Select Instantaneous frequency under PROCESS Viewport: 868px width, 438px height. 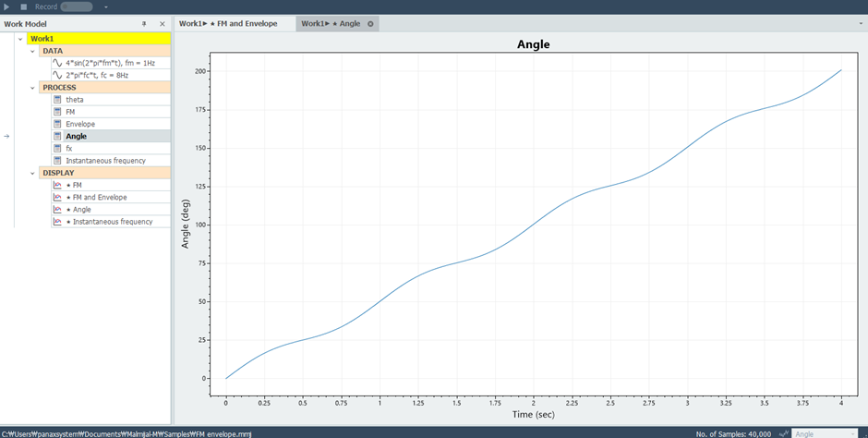click(111, 161)
